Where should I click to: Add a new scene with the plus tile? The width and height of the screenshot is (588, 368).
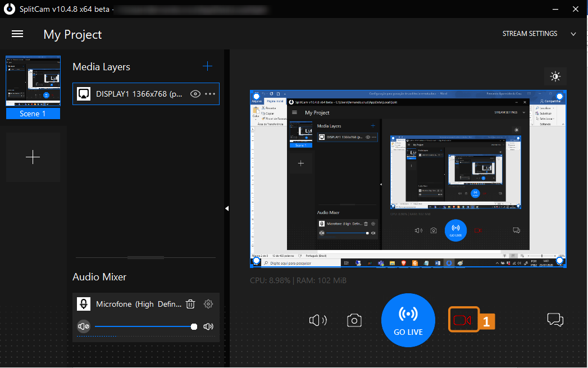[33, 157]
